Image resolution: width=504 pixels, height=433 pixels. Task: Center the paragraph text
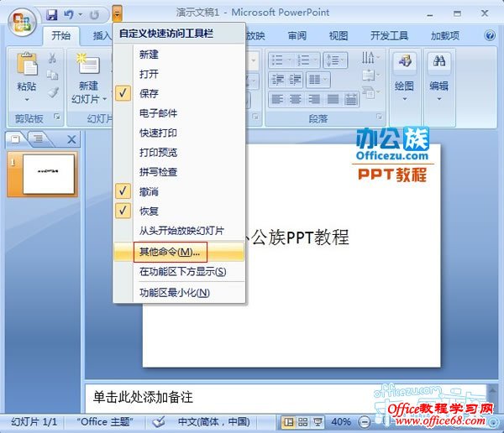pyautogui.click(x=296, y=99)
